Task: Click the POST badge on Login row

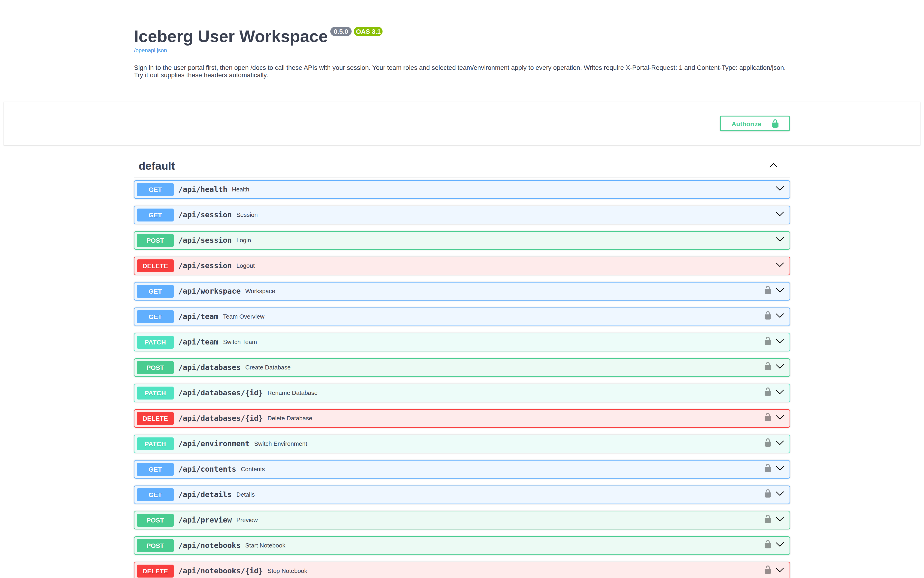Action: point(155,240)
